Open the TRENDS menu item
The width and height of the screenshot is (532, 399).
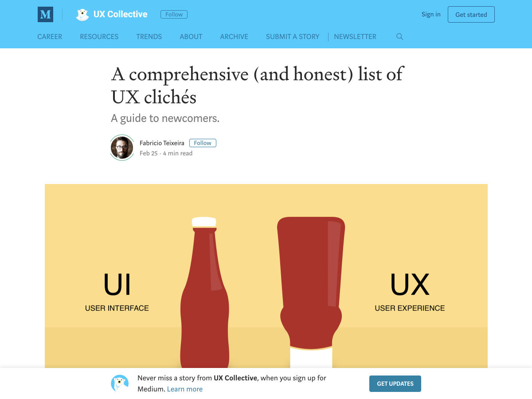click(149, 37)
